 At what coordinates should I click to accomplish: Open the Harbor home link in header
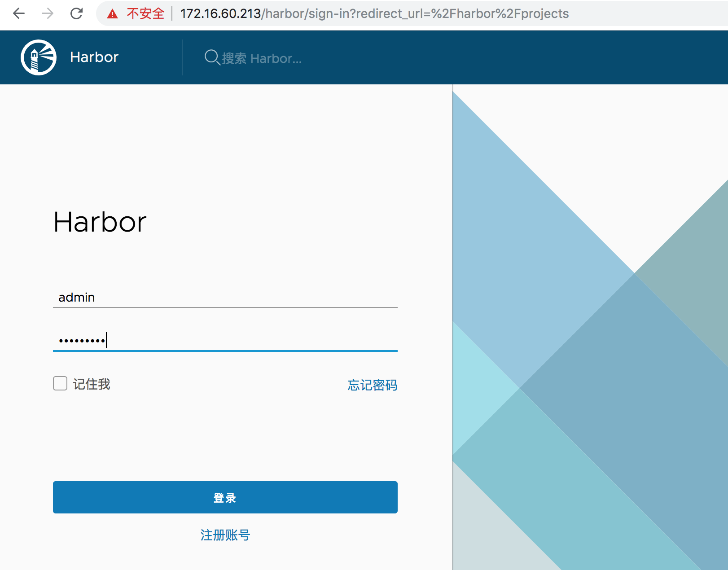(94, 57)
